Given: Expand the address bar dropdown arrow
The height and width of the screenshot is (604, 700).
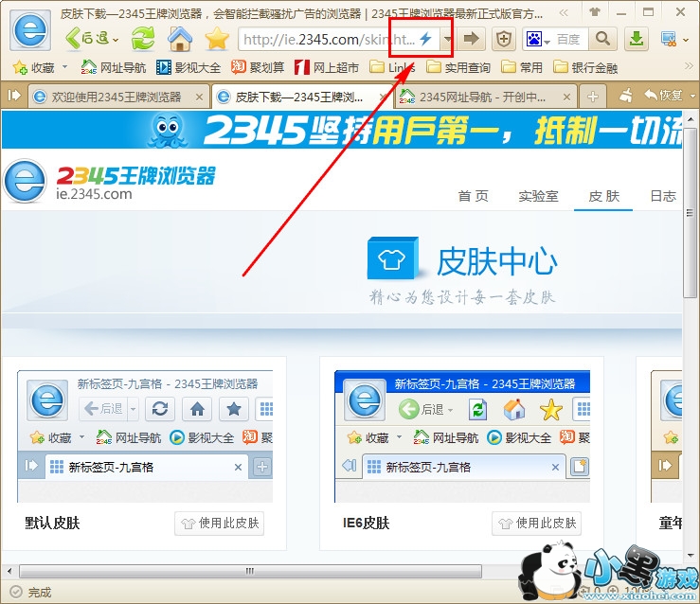Looking at the screenshot, I should [x=447, y=39].
